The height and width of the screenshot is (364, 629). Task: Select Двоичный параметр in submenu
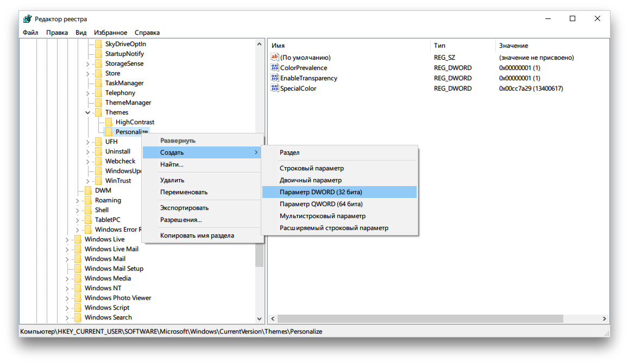click(x=339, y=180)
